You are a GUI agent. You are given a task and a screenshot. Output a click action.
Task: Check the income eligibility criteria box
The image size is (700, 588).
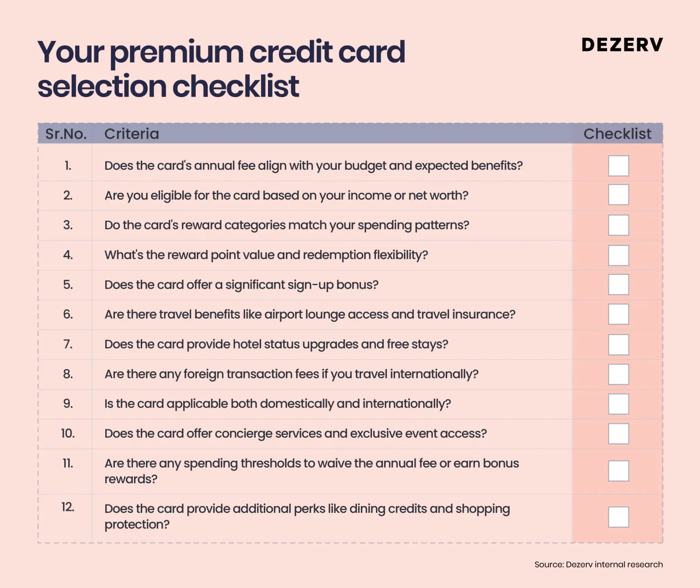point(618,195)
